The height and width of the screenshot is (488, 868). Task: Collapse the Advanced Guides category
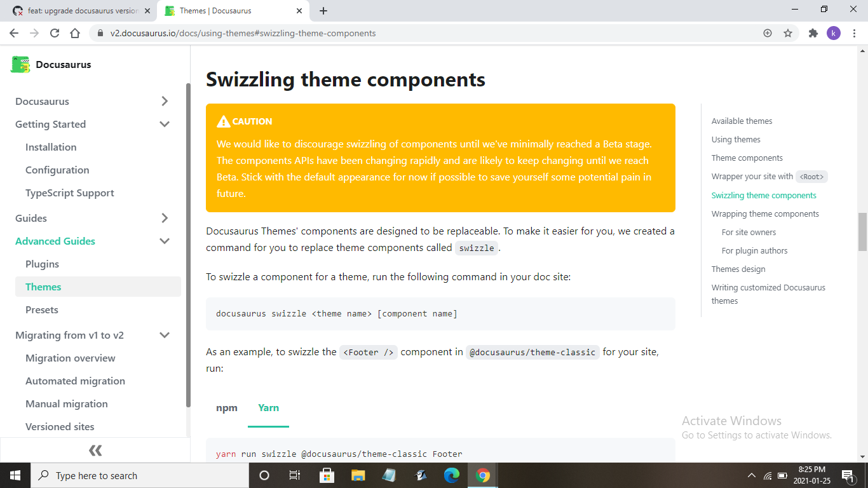(165, 241)
